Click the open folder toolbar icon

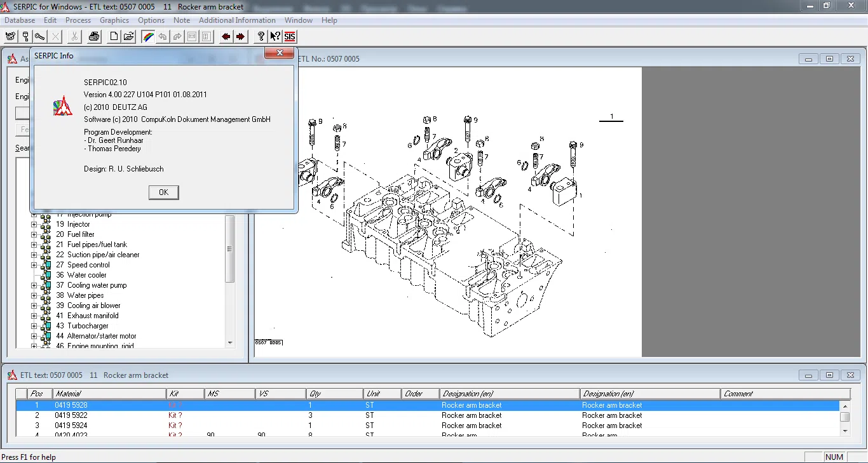coord(128,36)
